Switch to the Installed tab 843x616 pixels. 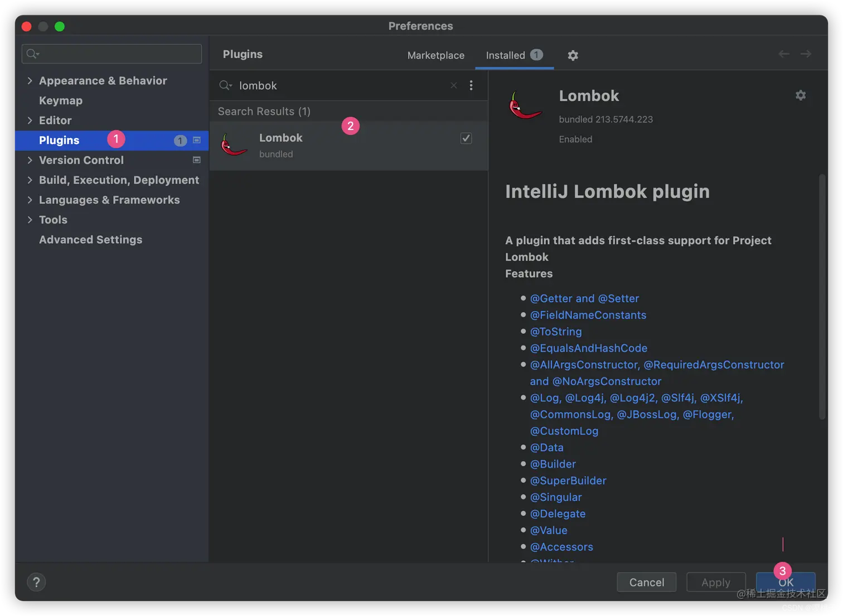pyautogui.click(x=514, y=55)
